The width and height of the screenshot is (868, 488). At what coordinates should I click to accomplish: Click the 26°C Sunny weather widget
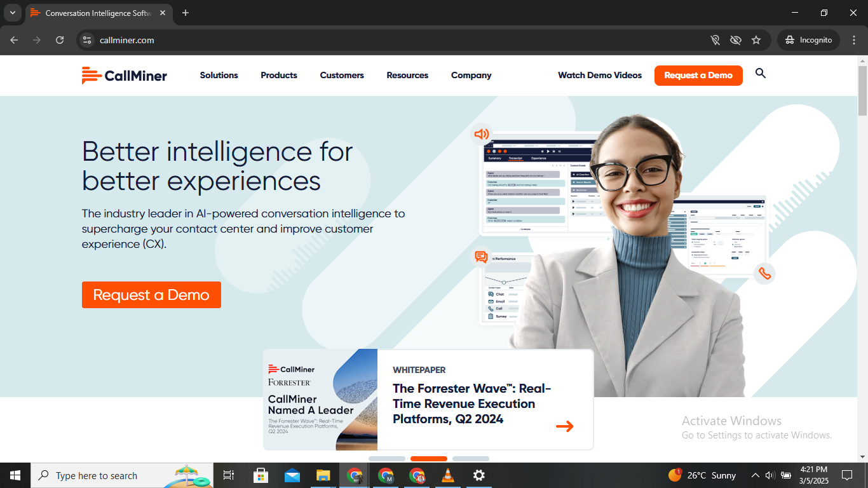coord(702,475)
